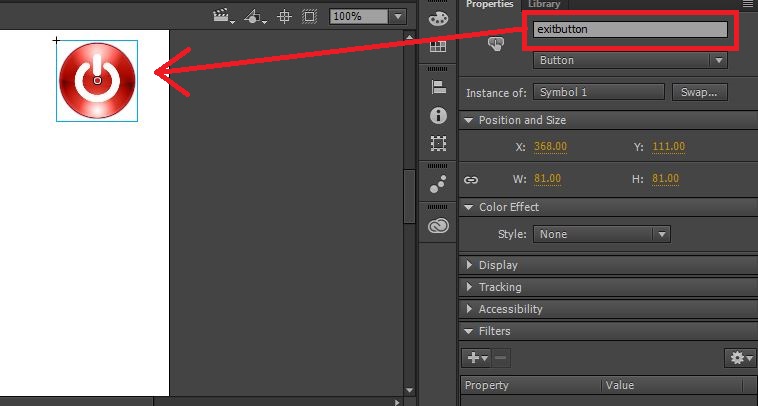Click the vertical scrollbar thumb beside stage
758x406 pixels.
(409, 197)
